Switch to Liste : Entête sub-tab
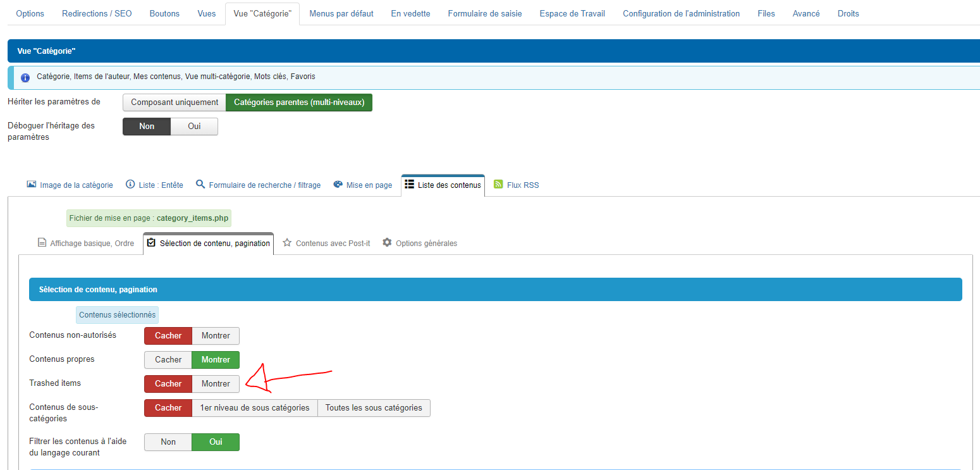Viewport: 980px width, 470px height. pos(154,185)
